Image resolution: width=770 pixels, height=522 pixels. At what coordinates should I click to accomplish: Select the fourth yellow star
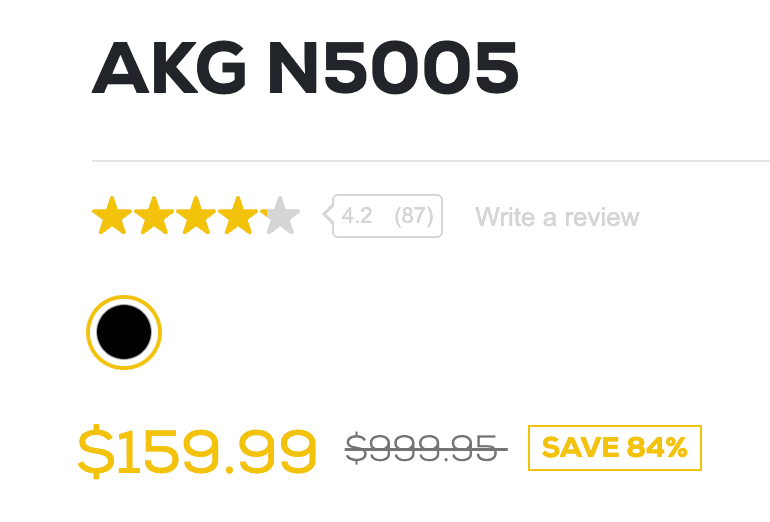point(238,216)
